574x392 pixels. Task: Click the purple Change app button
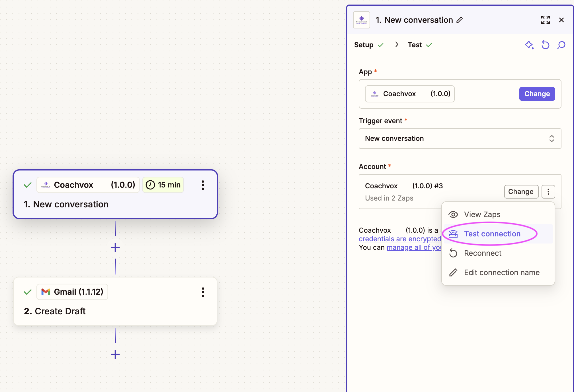[x=537, y=94]
